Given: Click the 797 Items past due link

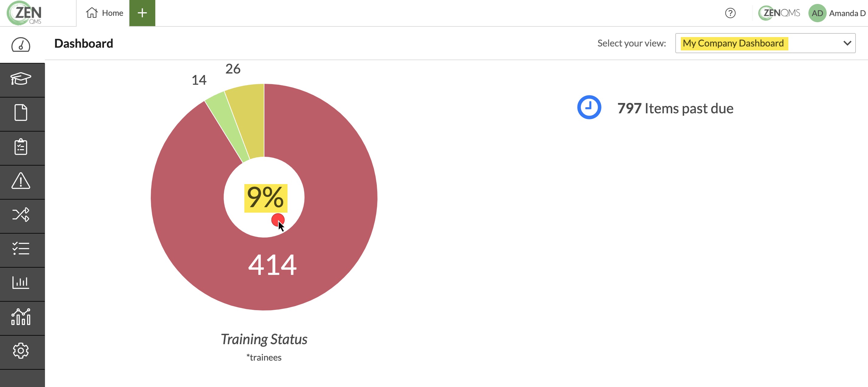Looking at the screenshot, I should coord(675,108).
